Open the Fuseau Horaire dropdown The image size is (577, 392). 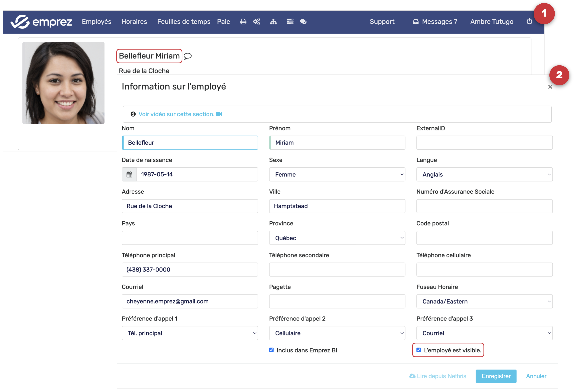tap(484, 301)
